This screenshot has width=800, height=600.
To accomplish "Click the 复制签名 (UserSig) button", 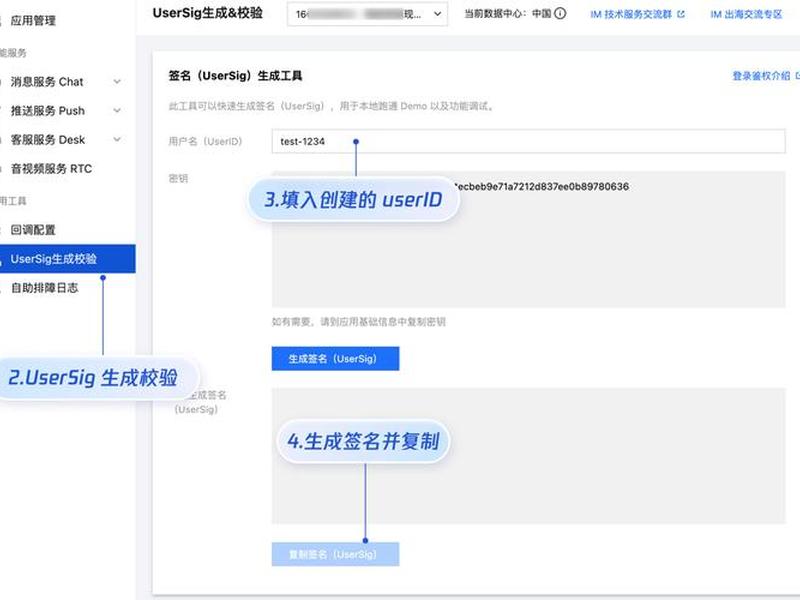I will pyautogui.click(x=335, y=554).
